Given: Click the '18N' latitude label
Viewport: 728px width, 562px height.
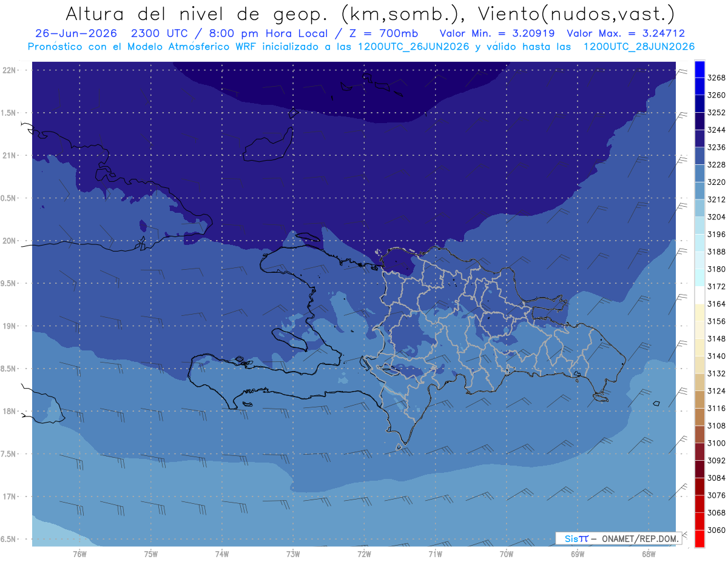Looking at the screenshot, I should [8, 412].
